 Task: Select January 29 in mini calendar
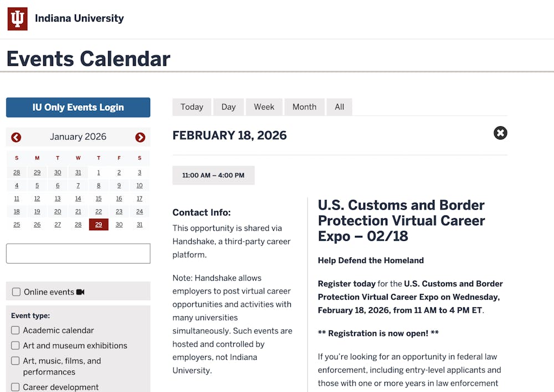click(99, 224)
